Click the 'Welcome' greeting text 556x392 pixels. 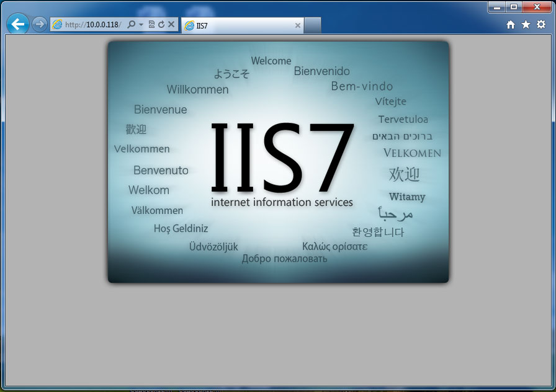(271, 61)
